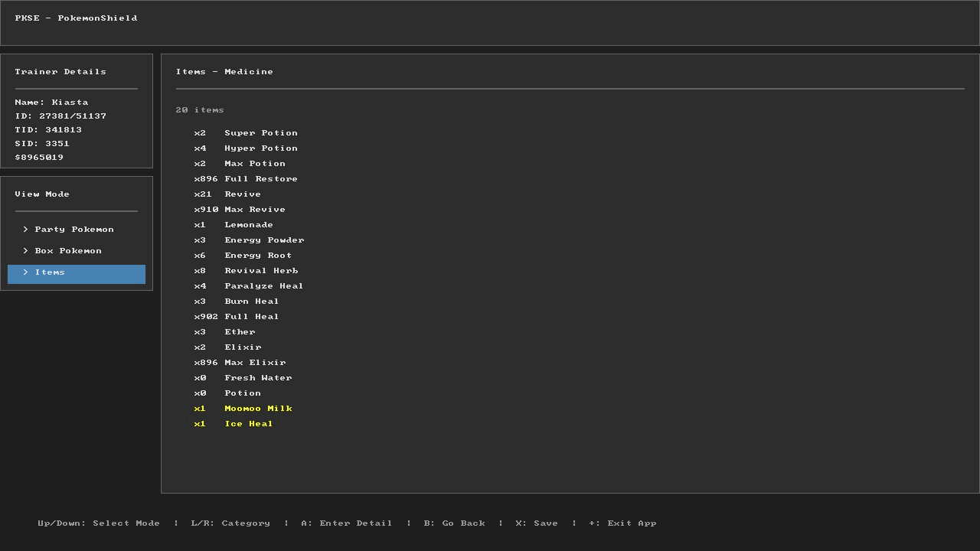This screenshot has width=980, height=551.
Task: Click the Full Heal x902 row
Action: click(x=237, y=317)
